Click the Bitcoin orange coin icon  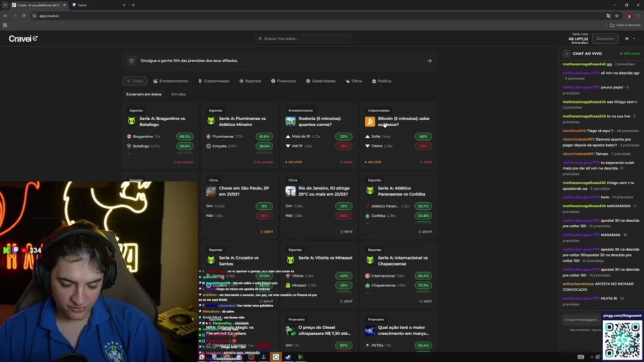370,122
